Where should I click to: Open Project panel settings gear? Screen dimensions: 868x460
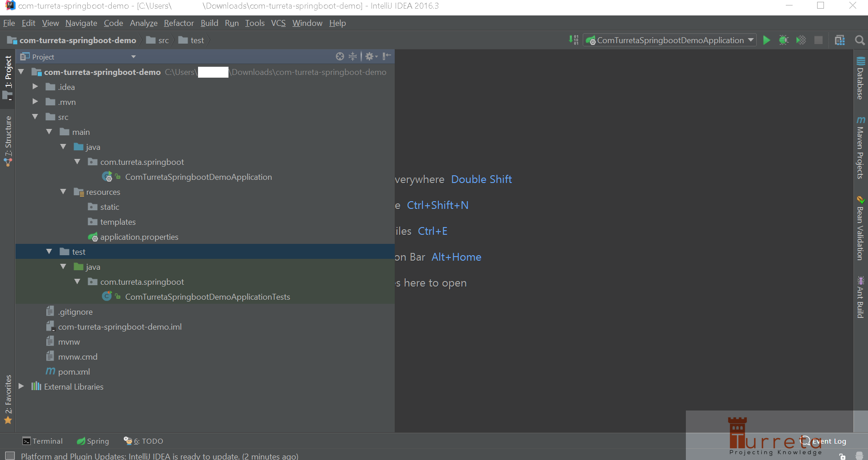click(x=371, y=56)
